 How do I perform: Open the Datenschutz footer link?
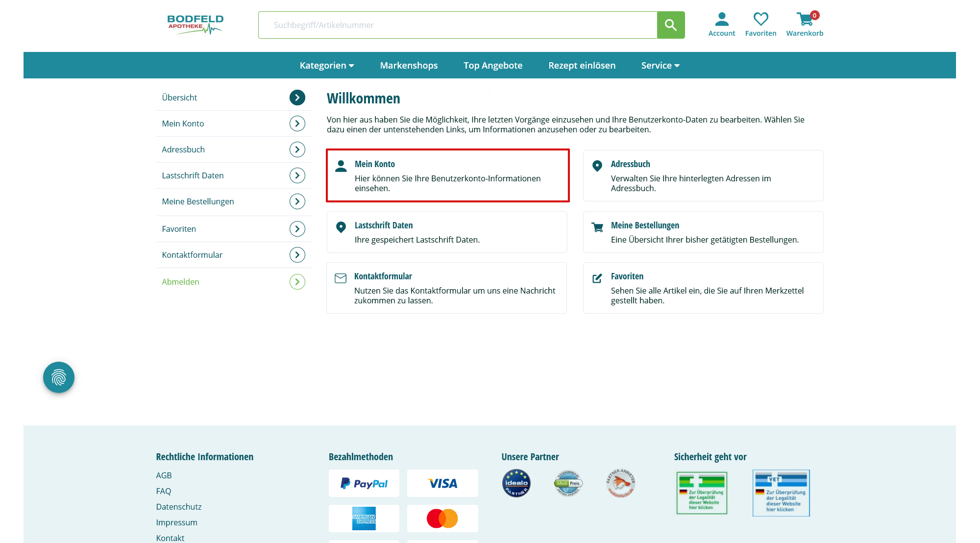click(179, 507)
